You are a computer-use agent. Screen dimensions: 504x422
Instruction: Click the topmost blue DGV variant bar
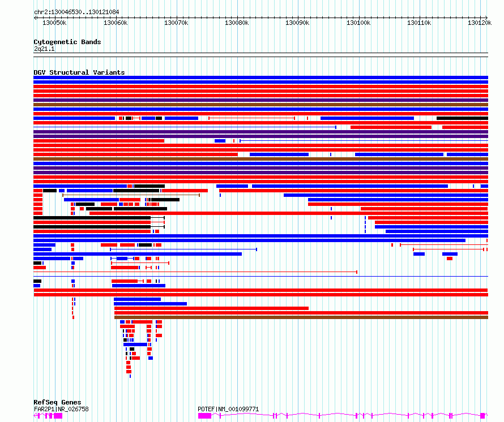[260, 77]
